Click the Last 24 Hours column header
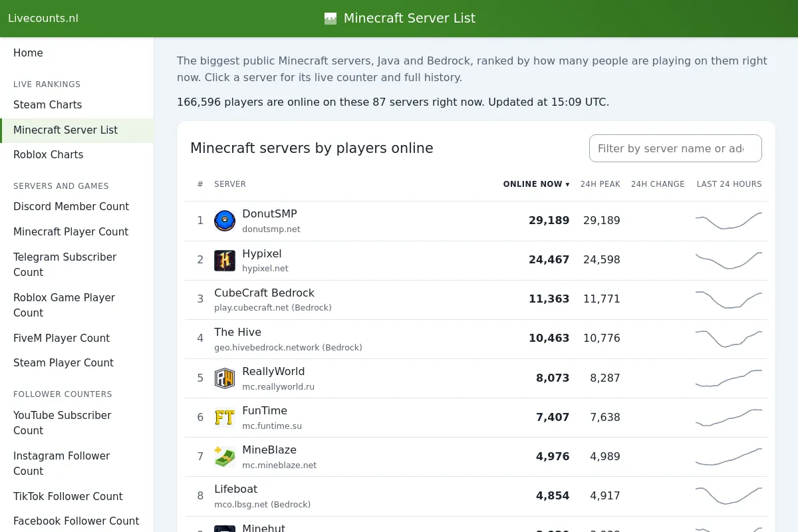798x532 pixels. tap(729, 184)
